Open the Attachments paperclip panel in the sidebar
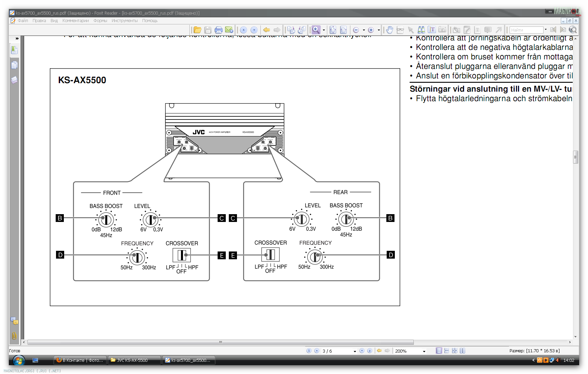Screen dimensions: 588x374 (14, 336)
